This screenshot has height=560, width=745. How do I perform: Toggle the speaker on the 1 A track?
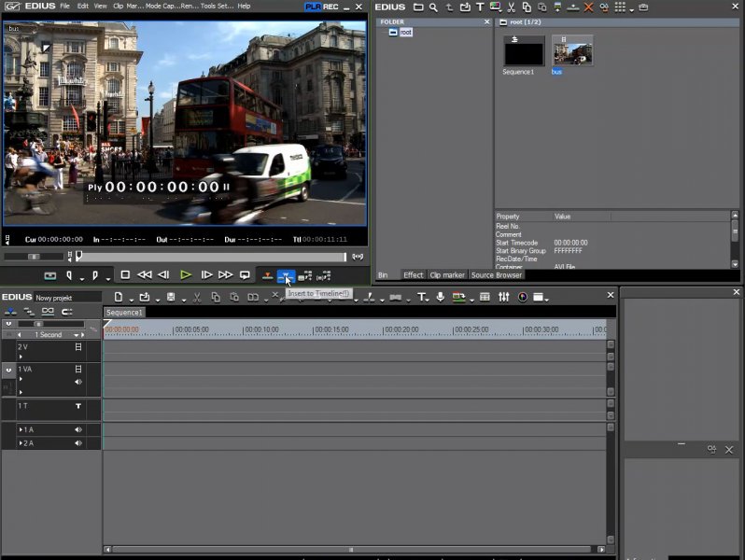coord(78,429)
